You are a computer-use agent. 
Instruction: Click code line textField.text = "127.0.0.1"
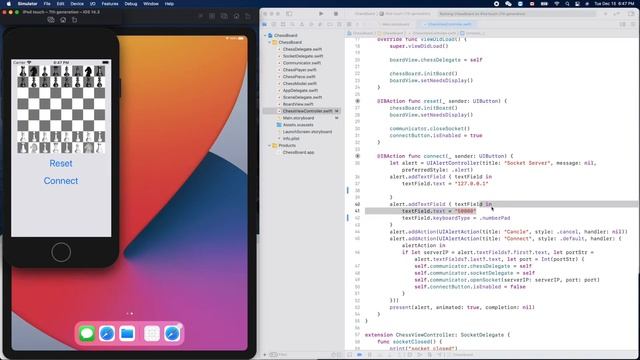tap(445, 184)
